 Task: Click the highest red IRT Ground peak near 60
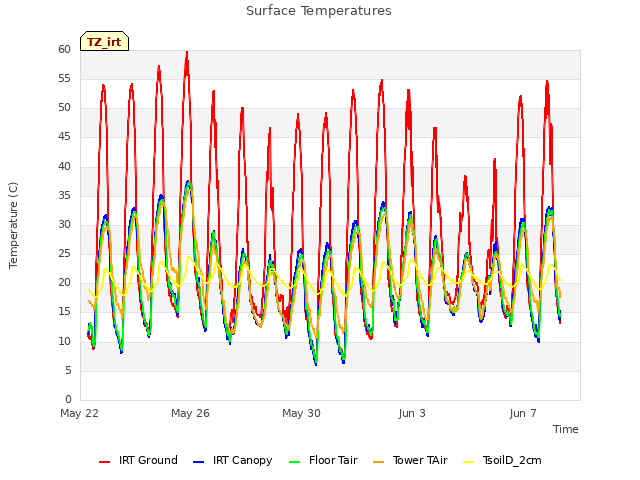[x=187, y=53]
